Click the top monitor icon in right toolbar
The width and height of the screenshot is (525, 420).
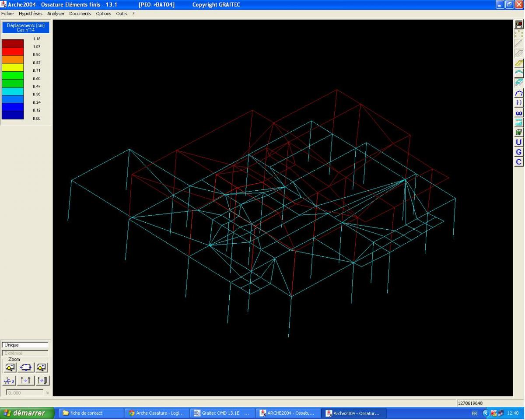tap(519, 24)
